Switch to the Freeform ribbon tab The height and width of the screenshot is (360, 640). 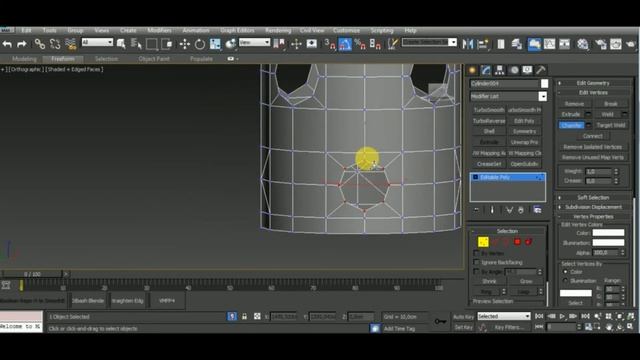pyautogui.click(x=63, y=59)
